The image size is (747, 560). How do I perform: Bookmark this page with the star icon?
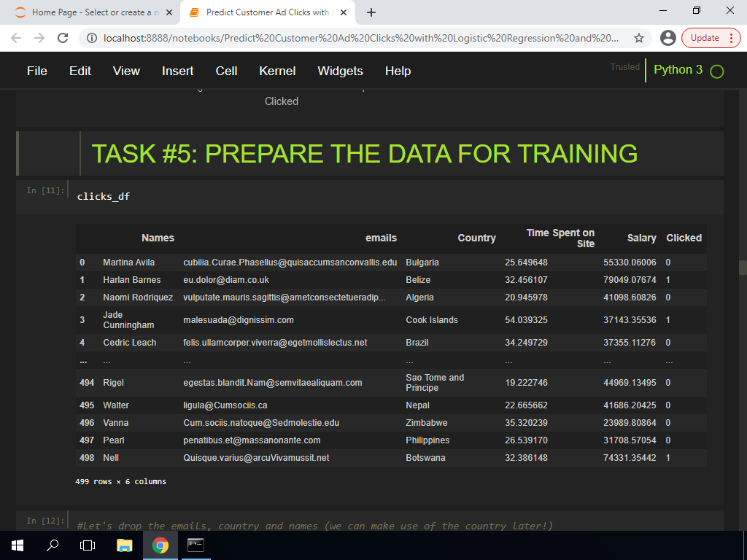click(639, 38)
